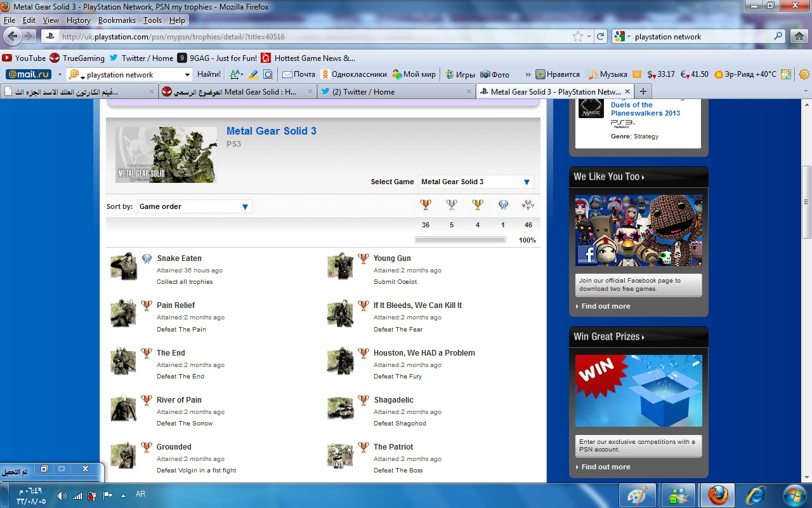Open the Tools menu
Screen dimensions: 812x508
(x=152, y=20)
